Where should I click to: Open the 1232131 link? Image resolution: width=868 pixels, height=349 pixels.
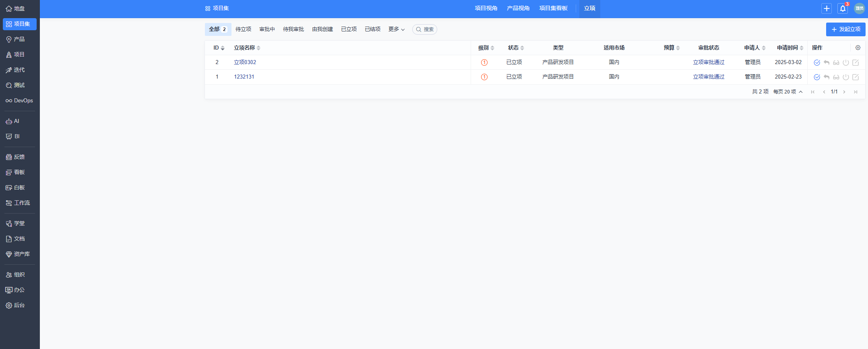coord(244,77)
